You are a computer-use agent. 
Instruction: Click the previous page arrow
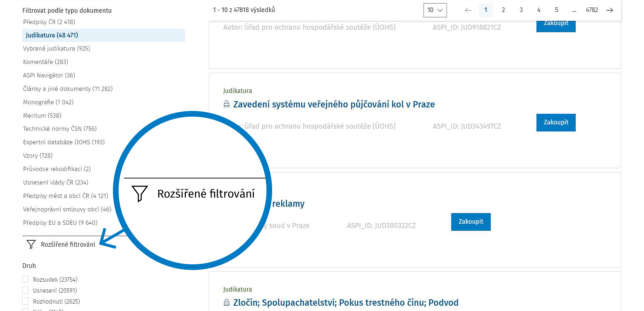coord(468,10)
